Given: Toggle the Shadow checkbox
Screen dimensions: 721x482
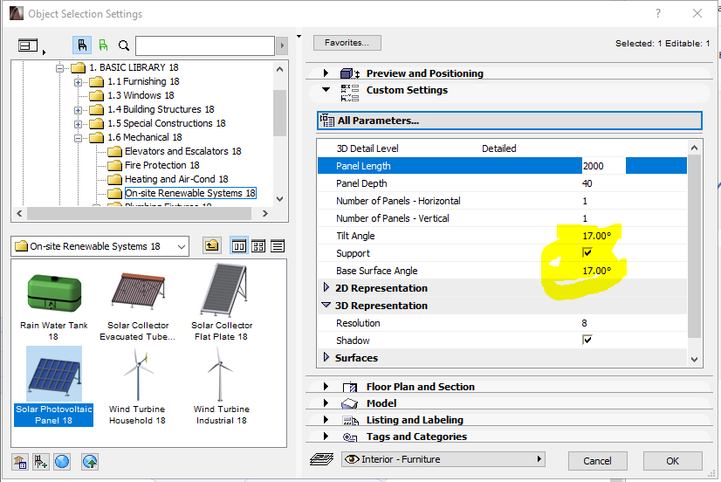Looking at the screenshot, I should [587, 340].
